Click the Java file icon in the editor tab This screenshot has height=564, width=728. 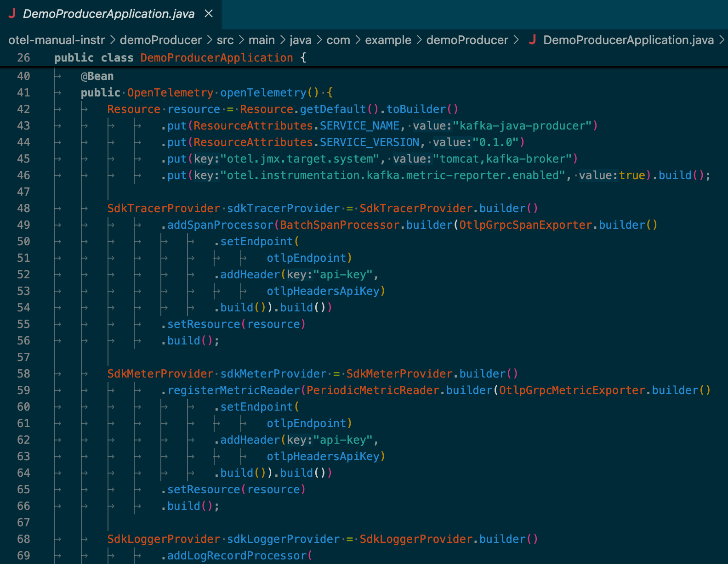(12, 14)
